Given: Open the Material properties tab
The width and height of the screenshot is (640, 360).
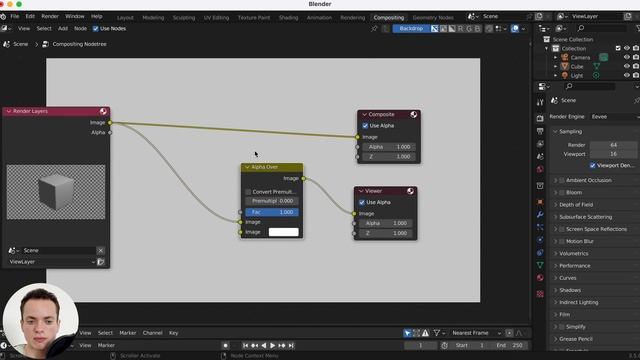Looking at the screenshot, I should click(x=540, y=278).
